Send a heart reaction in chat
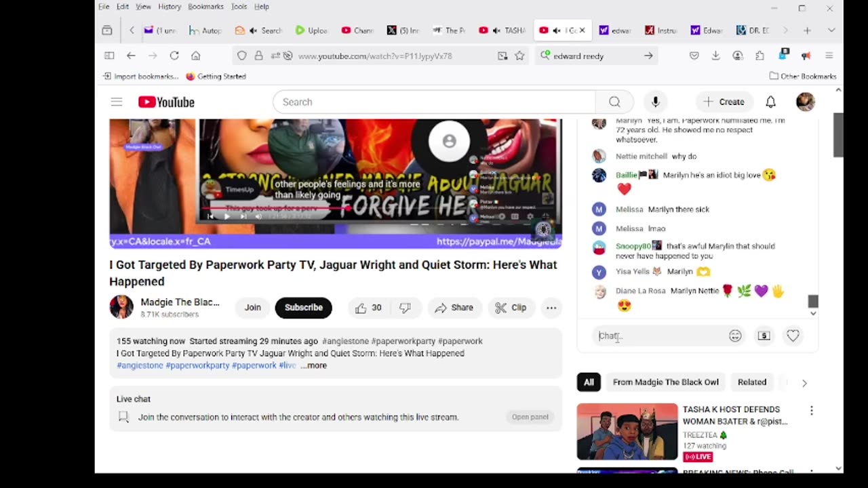Screen dimensions: 868x488 tap(793, 335)
